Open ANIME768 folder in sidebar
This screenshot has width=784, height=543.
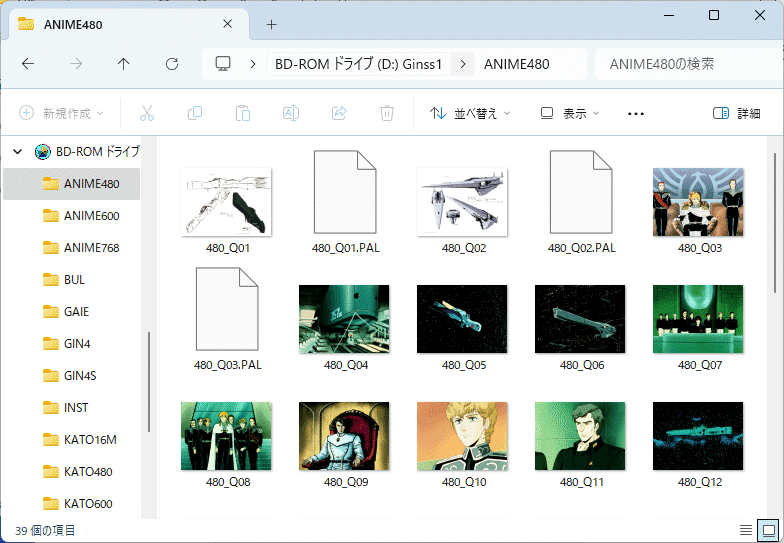tap(72, 248)
